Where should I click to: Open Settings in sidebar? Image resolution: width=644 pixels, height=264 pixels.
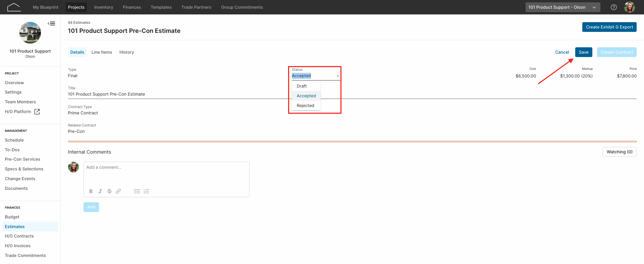(13, 92)
